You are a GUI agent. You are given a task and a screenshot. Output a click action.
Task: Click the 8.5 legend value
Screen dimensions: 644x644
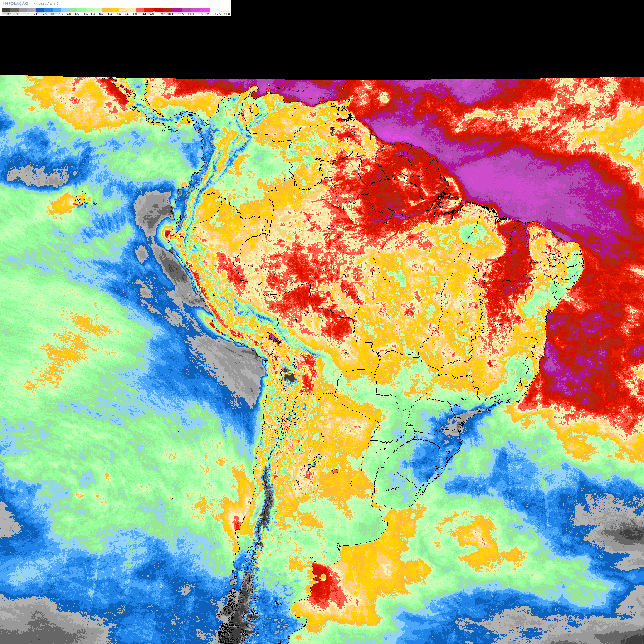[x=145, y=14]
